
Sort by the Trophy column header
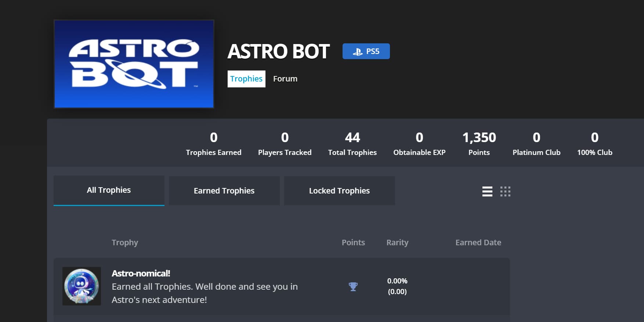click(x=125, y=243)
